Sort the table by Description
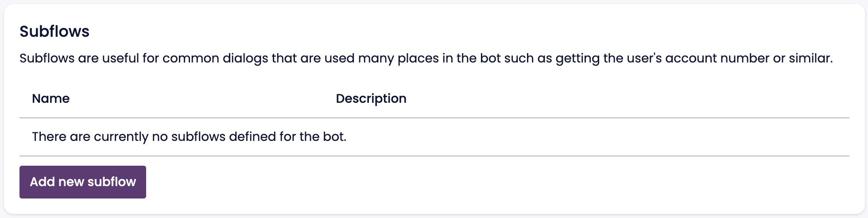 tap(371, 98)
